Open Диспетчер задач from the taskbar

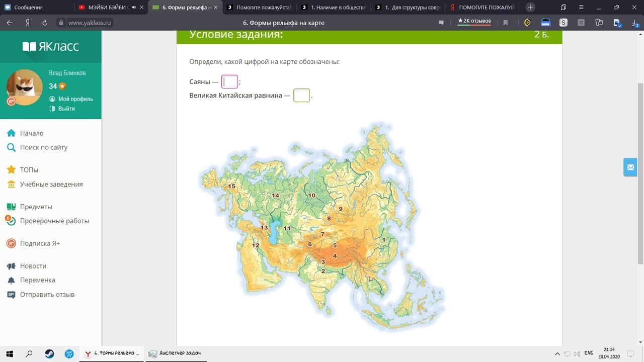point(176,353)
